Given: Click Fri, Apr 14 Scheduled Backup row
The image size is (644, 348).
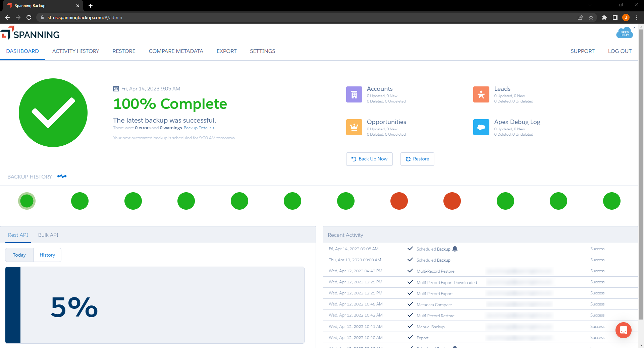Looking at the screenshot, I should [x=480, y=249].
